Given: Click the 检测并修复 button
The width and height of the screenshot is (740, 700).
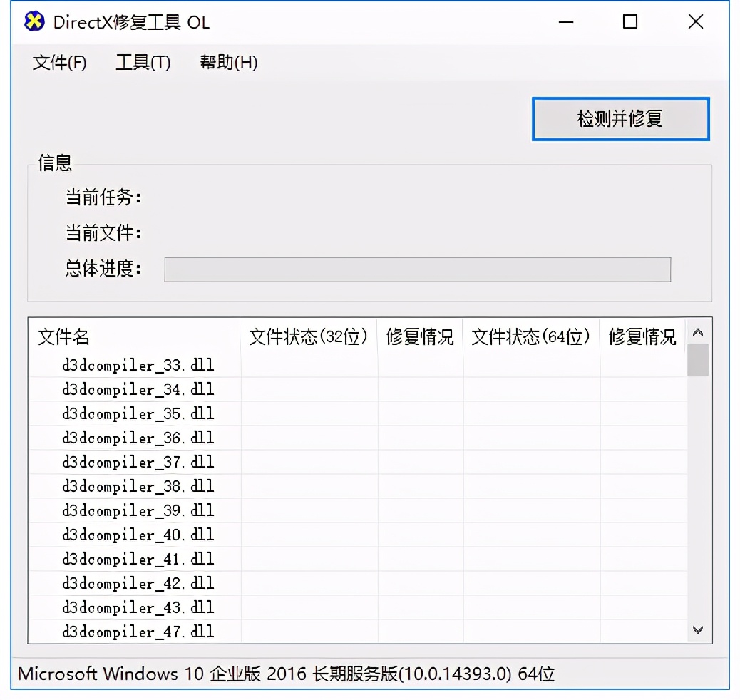Looking at the screenshot, I should click(621, 119).
